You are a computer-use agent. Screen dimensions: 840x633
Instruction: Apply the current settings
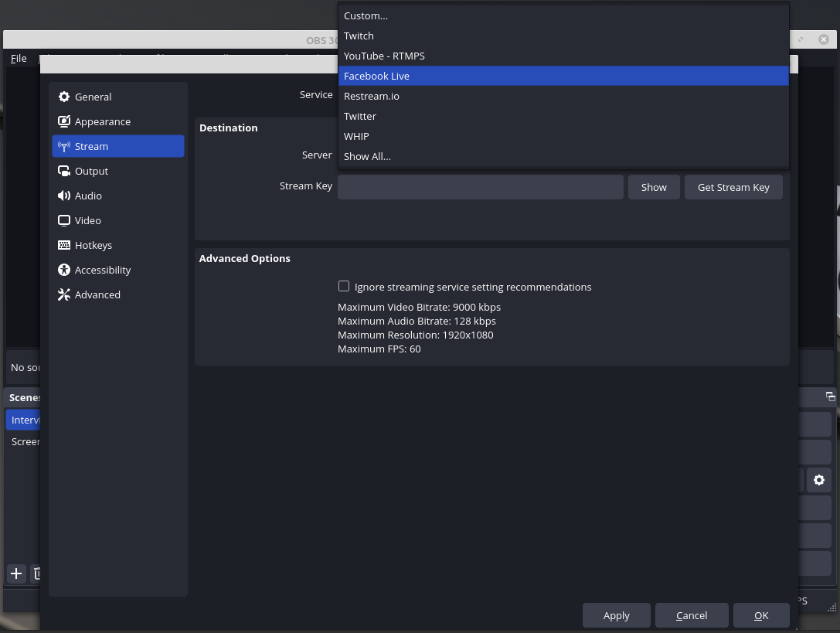point(616,615)
